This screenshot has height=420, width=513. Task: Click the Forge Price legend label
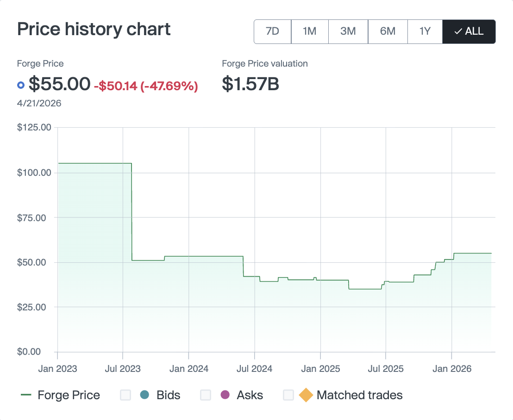click(x=69, y=395)
